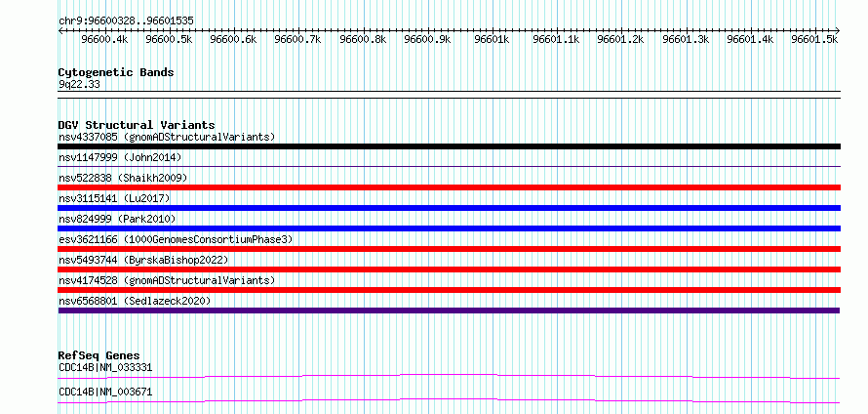Click the Cytogenetic Bands track heading
868x414 pixels.
tap(116, 72)
